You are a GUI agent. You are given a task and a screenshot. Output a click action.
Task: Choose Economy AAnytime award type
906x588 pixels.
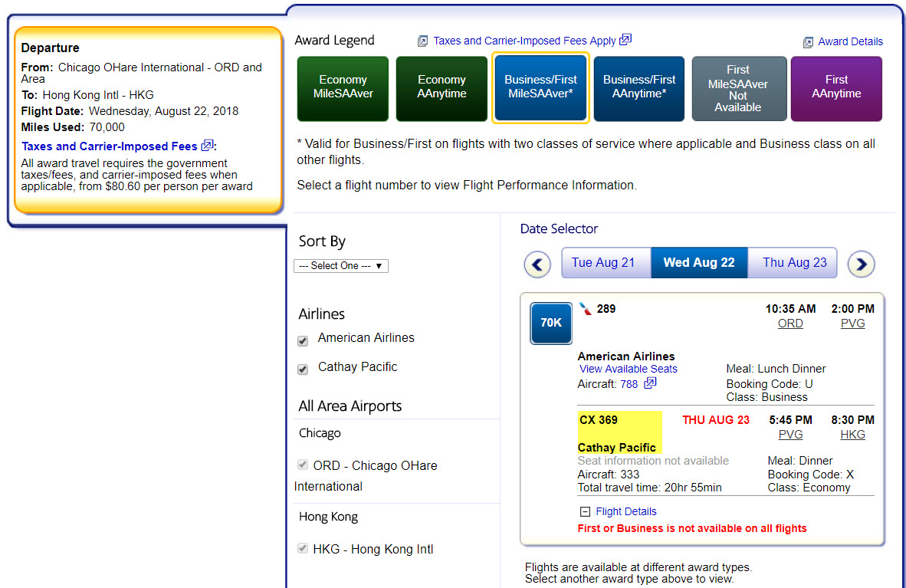coord(442,88)
